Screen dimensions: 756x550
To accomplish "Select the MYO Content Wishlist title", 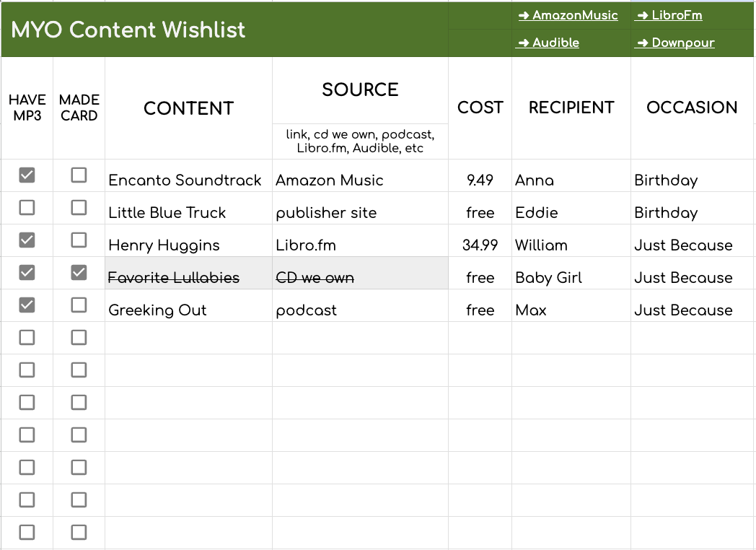I will pyautogui.click(x=128, y=30).
